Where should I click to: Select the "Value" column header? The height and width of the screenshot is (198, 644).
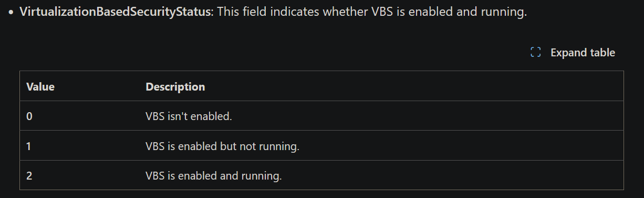tap(40, 86)
